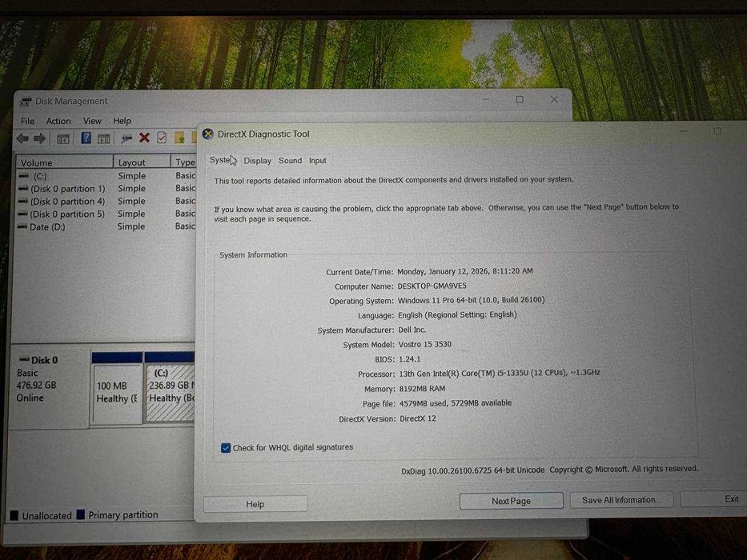Click the Primary partition blue legend swatch
This screenshot has width=747, height=560.
click(x=81, y=514)
